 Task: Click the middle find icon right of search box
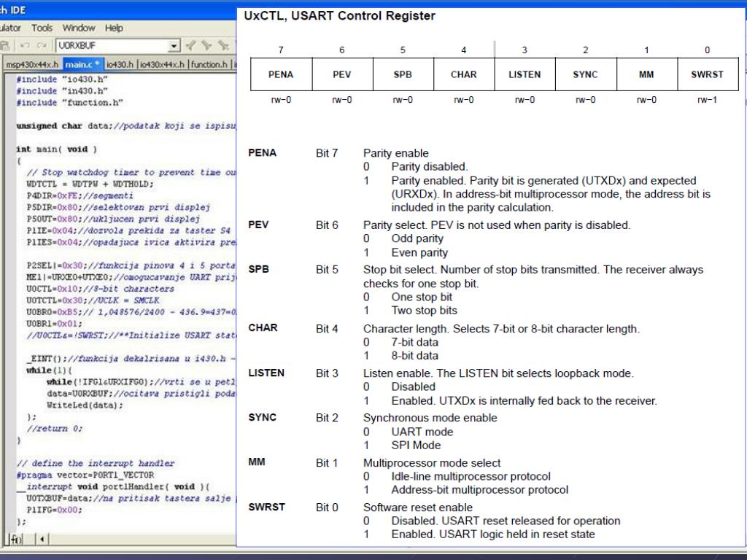click(206, 45)
